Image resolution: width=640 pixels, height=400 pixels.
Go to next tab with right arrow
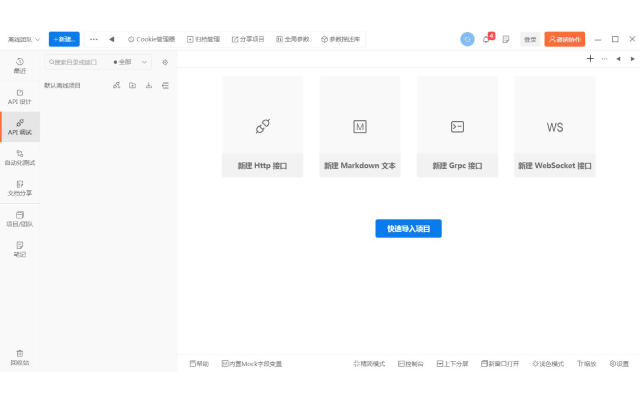(x=632, y=59)
